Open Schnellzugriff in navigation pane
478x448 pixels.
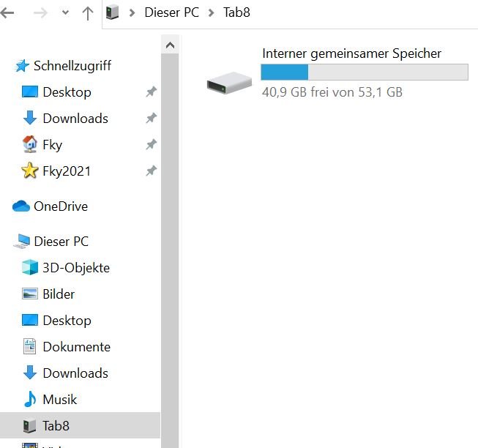pyautogui.click(x=72, y=66)
